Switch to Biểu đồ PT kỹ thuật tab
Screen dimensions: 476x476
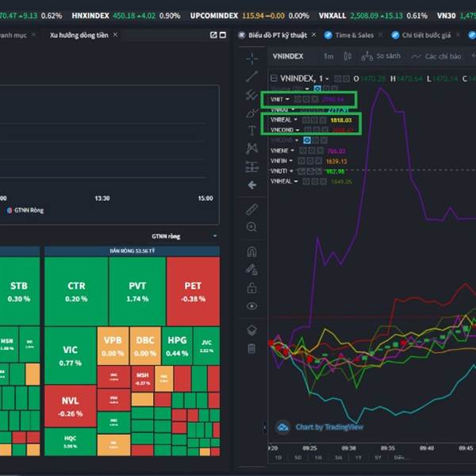tap(278, 35)
